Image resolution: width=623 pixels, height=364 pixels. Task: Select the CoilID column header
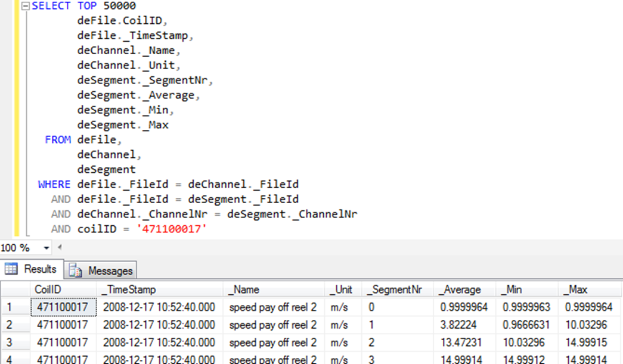coord(63,290)
